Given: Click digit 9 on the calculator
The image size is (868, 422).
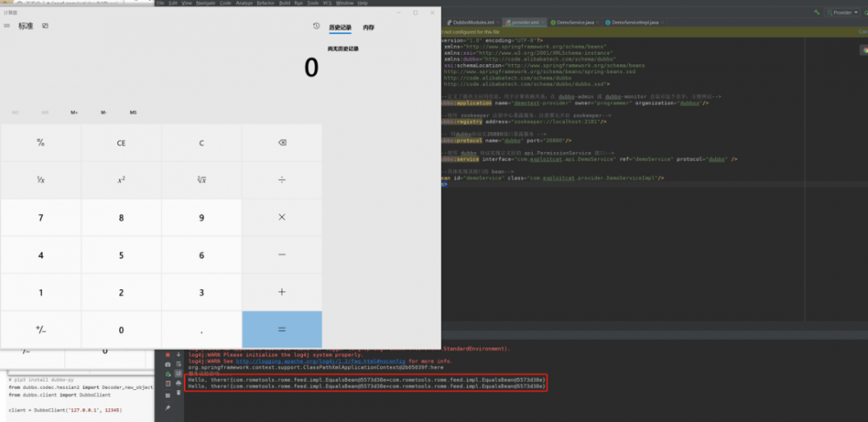Looking at the screenshot, I should click(x=201, y=217).
